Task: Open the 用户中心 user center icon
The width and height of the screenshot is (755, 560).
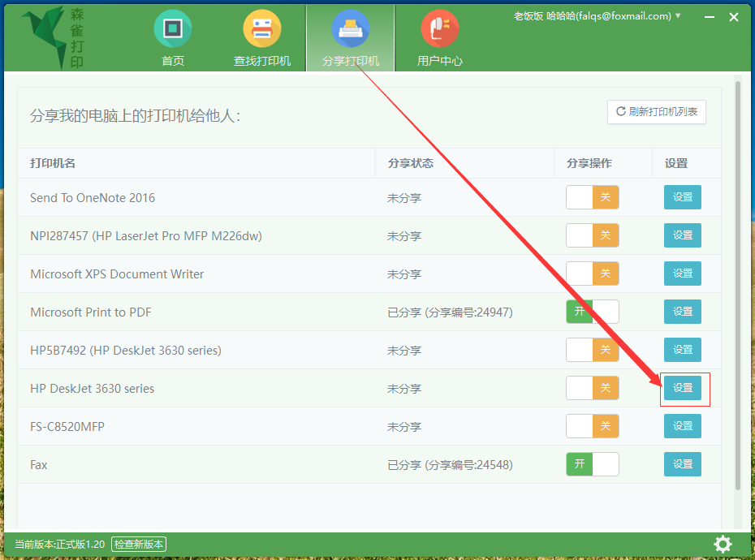Action: [x=440, y=29]
